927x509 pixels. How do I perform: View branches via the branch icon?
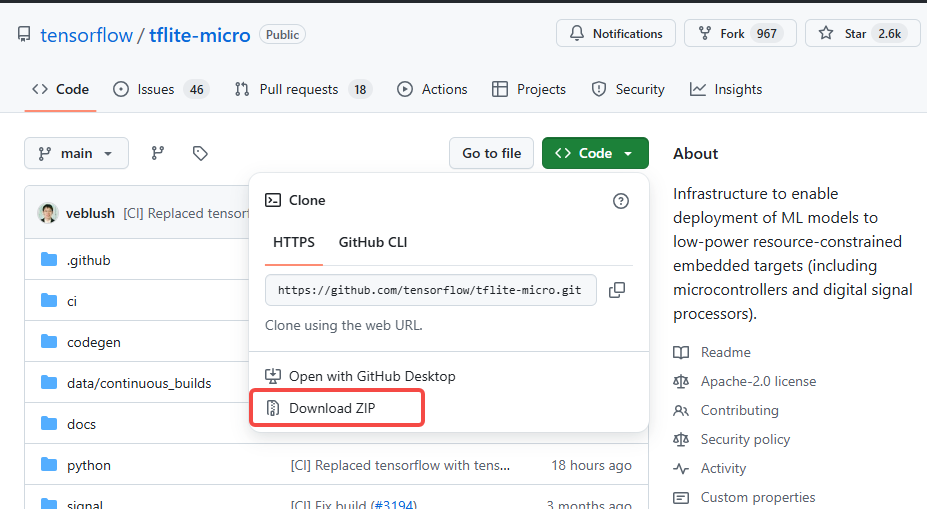(x=157, y=153)
